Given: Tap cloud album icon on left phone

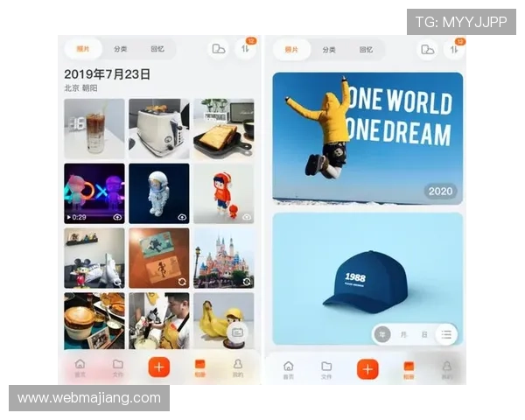Looking at the screenshot, I should pyautogui.click(x=218, y=49).
